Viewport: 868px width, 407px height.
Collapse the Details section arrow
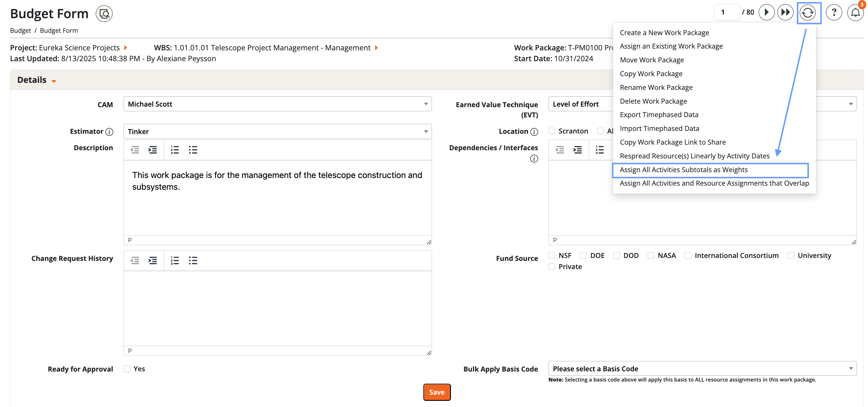(x=54, y=81)
